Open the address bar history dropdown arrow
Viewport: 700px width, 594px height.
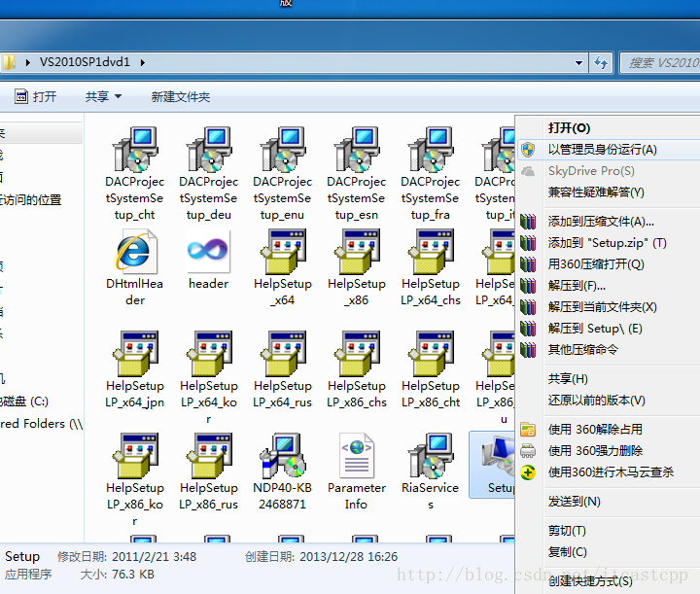click(x=578, y=63)
